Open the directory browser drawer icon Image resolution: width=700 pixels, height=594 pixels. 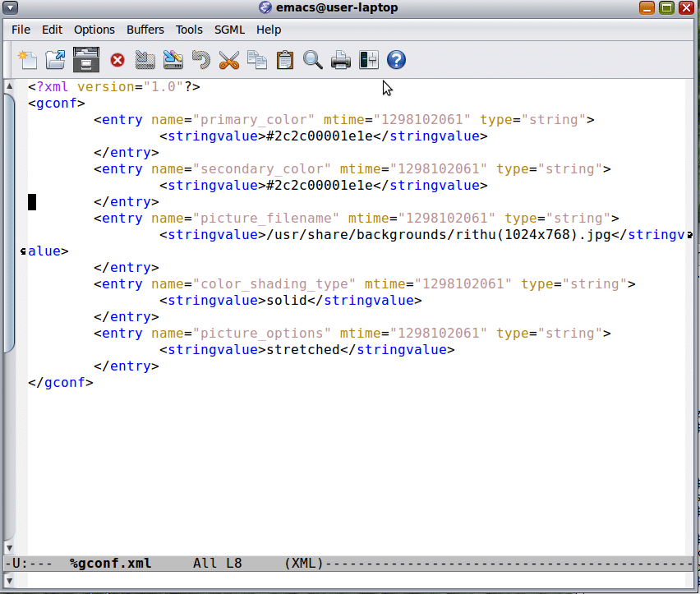(x=85, y=60)
